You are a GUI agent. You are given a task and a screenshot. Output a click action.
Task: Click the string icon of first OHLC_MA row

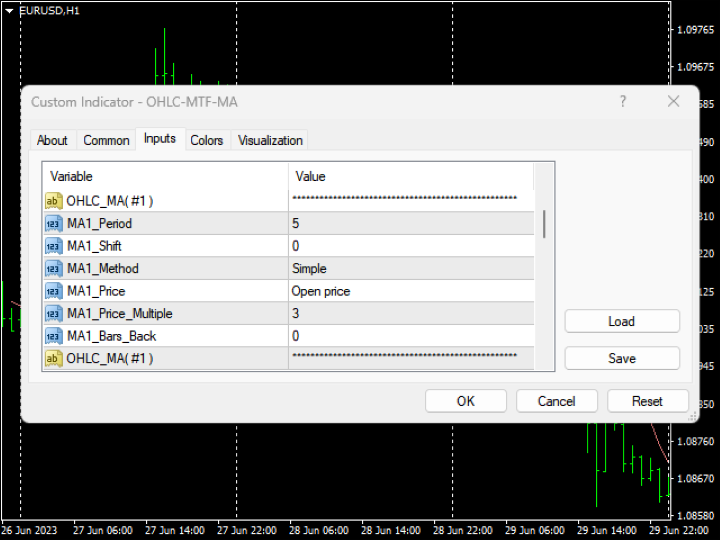coord(54,201)
